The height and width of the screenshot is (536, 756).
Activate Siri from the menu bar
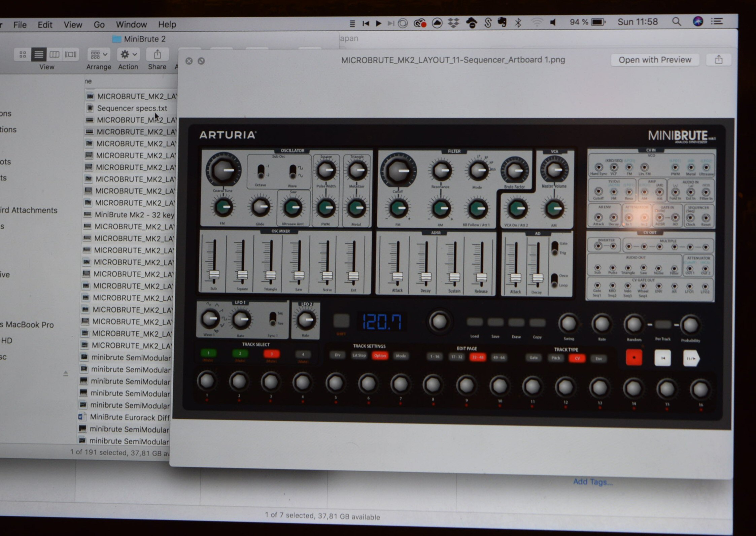point(698,22)
